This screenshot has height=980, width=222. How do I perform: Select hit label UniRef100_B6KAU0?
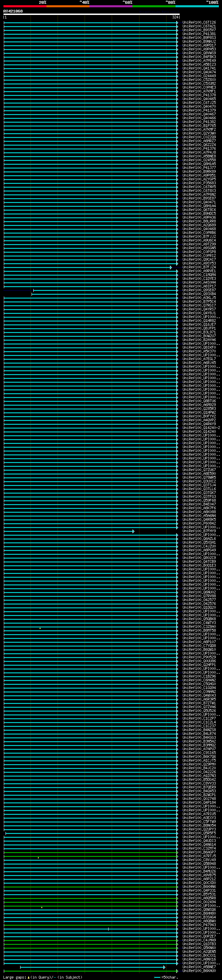point(199,971)
